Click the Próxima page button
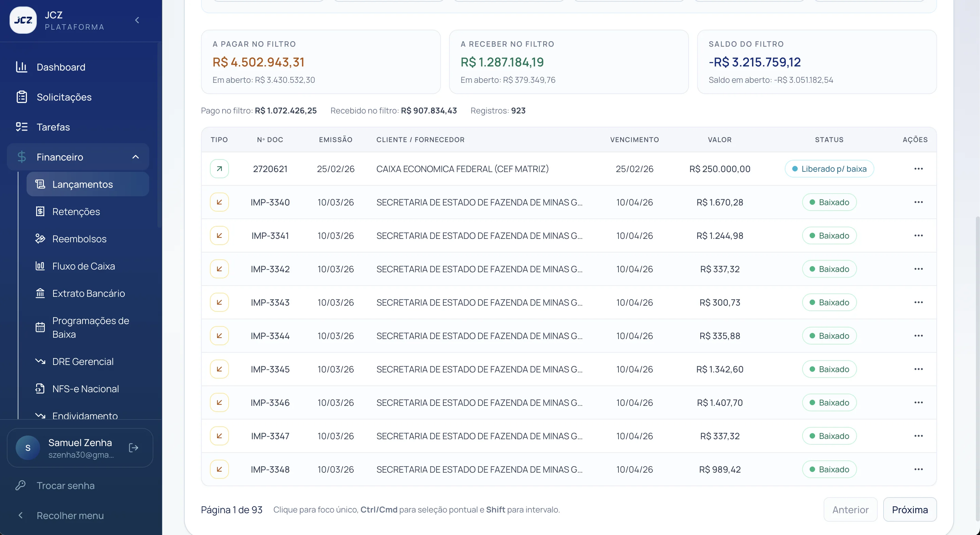 pyautogui.click(x=909, y=509)
